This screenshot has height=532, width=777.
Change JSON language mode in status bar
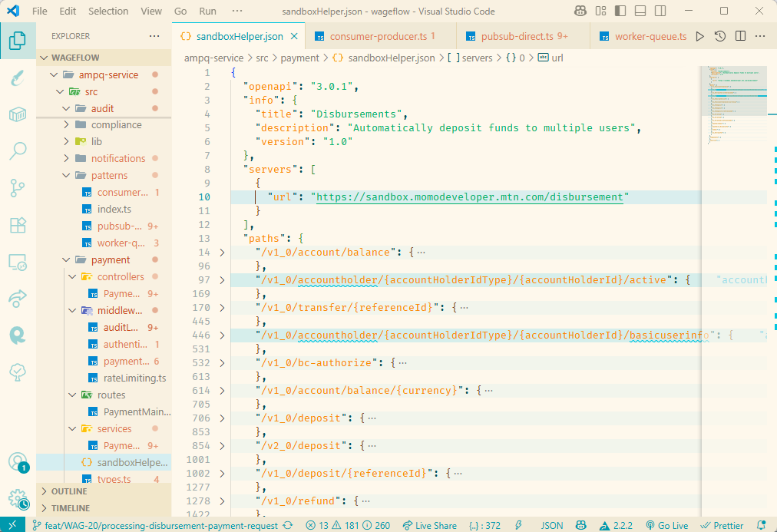pyautogui.click(x=551, y=526)
